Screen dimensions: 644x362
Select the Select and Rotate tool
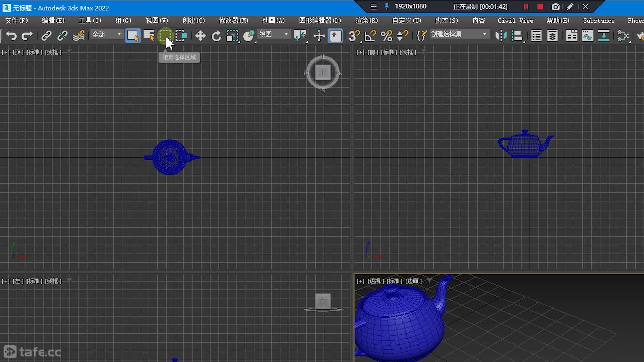(x=216, y=36)
